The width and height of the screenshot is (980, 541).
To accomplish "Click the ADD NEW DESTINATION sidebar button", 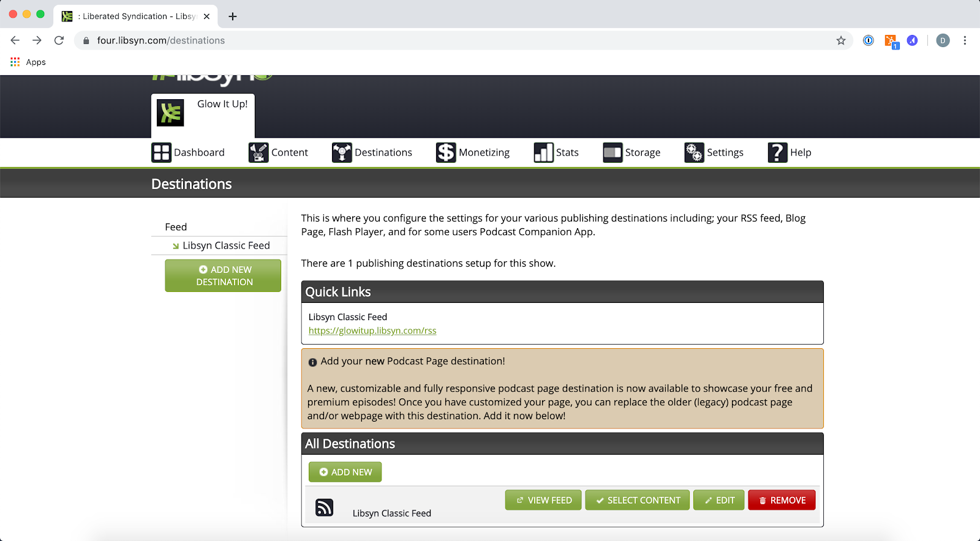I will 223,275.
